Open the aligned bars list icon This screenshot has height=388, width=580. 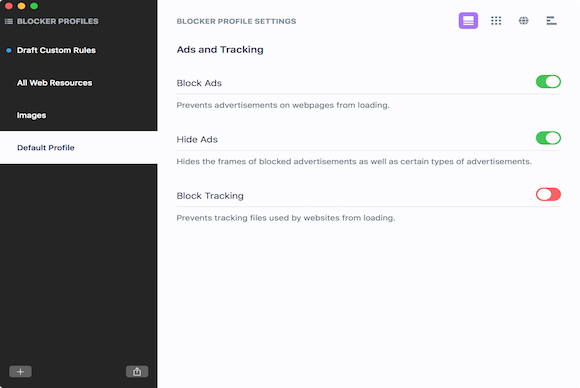[x=551, y=21]
